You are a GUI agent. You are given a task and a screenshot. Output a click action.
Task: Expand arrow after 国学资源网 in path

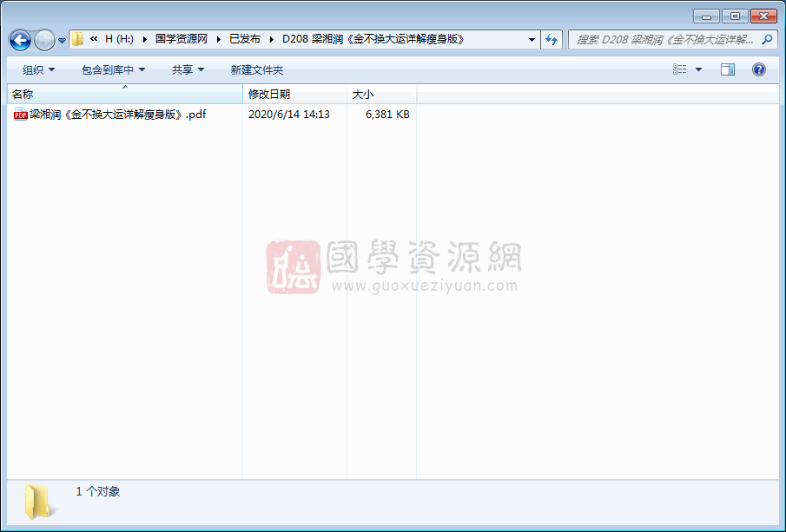219,39
